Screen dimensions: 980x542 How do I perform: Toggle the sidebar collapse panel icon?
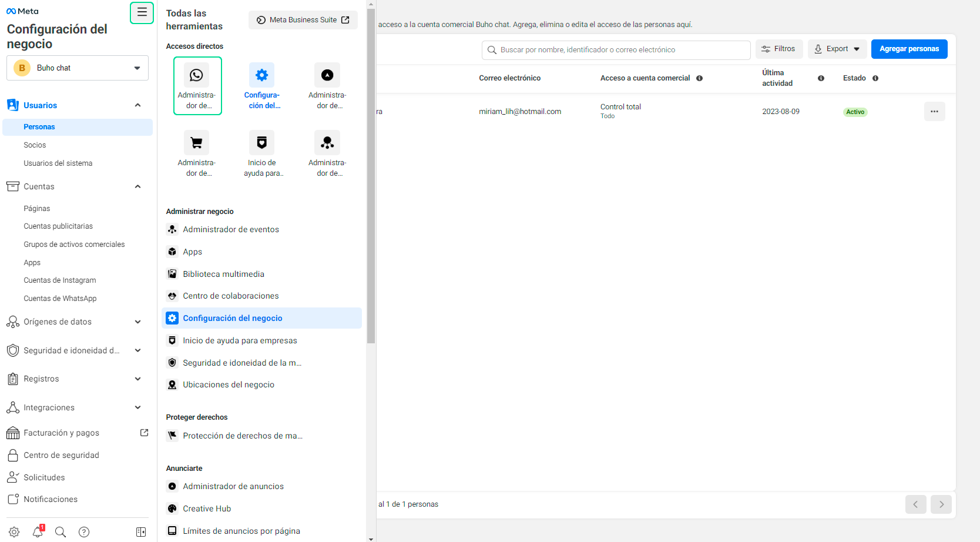[141, 532]
